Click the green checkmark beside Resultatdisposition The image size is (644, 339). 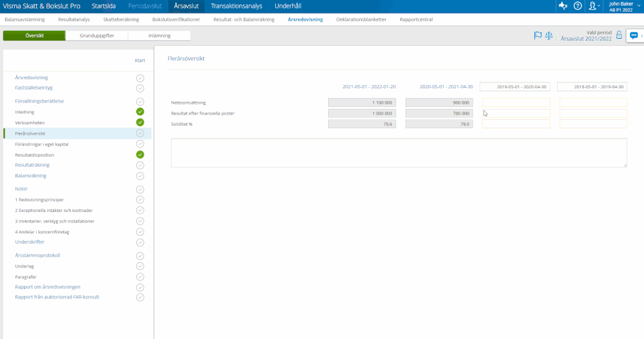point(140,155)
